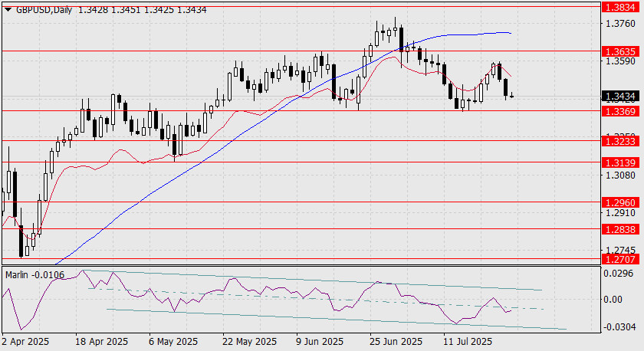Viewport: 644px width, 351px height.
Task: Click the 25 Jun 2025 date label
Action: [396, 342]
